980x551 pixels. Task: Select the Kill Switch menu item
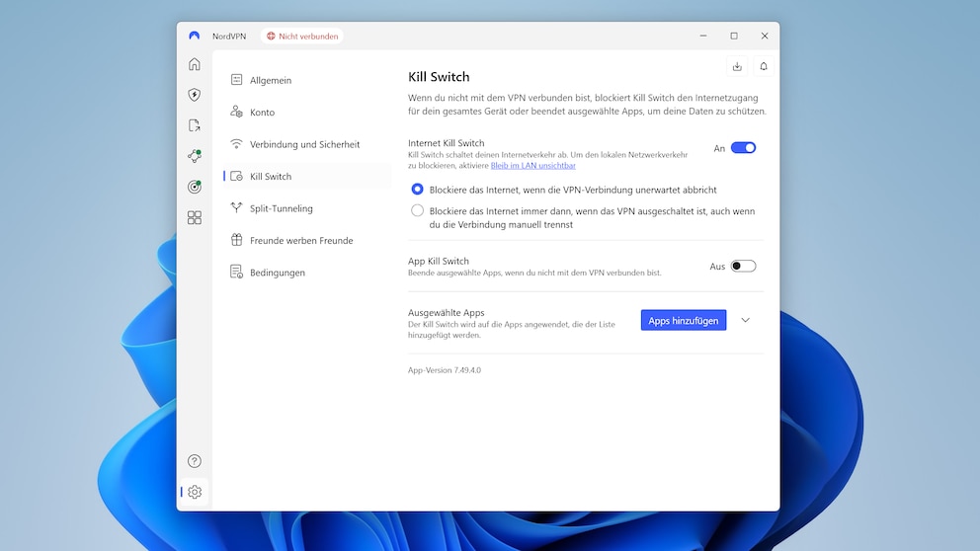307,176
